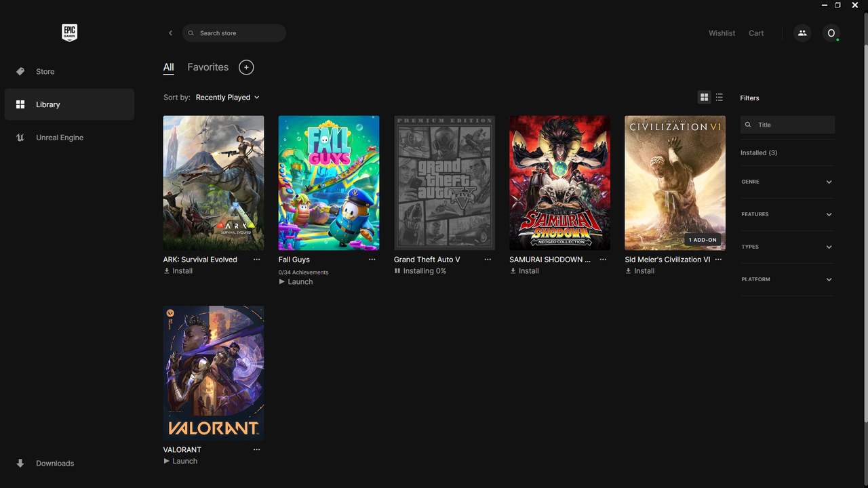The width and height of the screenshot is (868, 488).
Task: Click the Library grid icon
Action: [x=20, y=104]
